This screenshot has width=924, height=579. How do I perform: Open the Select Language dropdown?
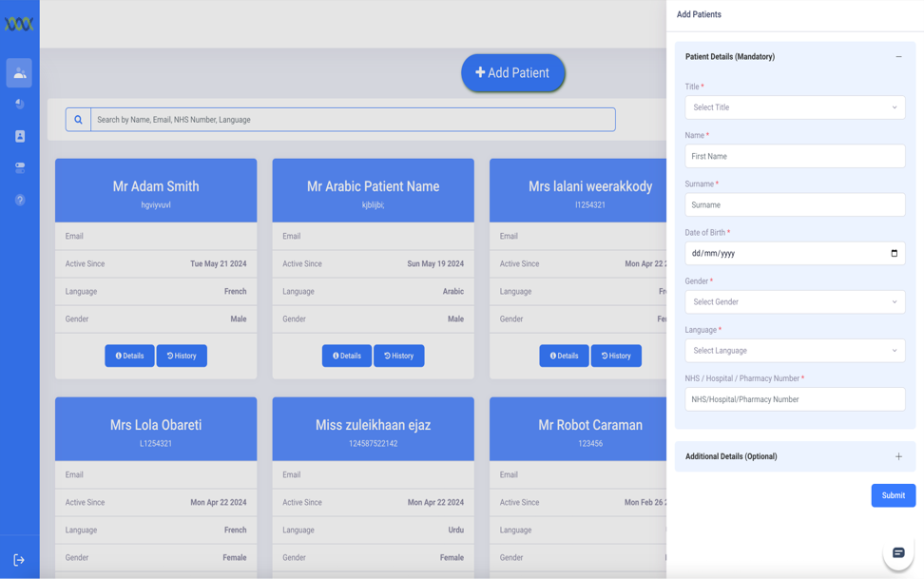pos(794,351)
